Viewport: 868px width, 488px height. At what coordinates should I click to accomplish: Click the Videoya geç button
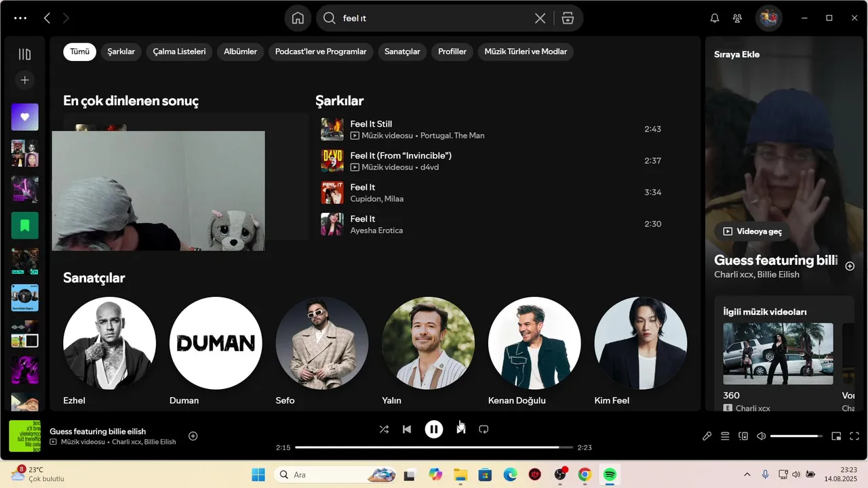[752, 231]
